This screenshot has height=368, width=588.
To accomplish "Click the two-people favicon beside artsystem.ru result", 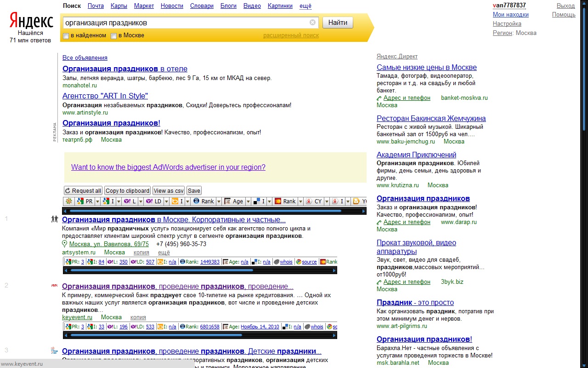I will pyautogui.click(x=55, y=219).
